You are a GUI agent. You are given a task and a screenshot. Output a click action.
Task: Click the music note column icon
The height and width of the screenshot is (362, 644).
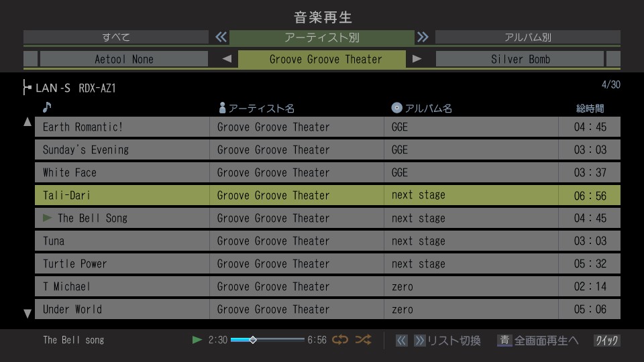pyautogui.click(x=46, y=107)
